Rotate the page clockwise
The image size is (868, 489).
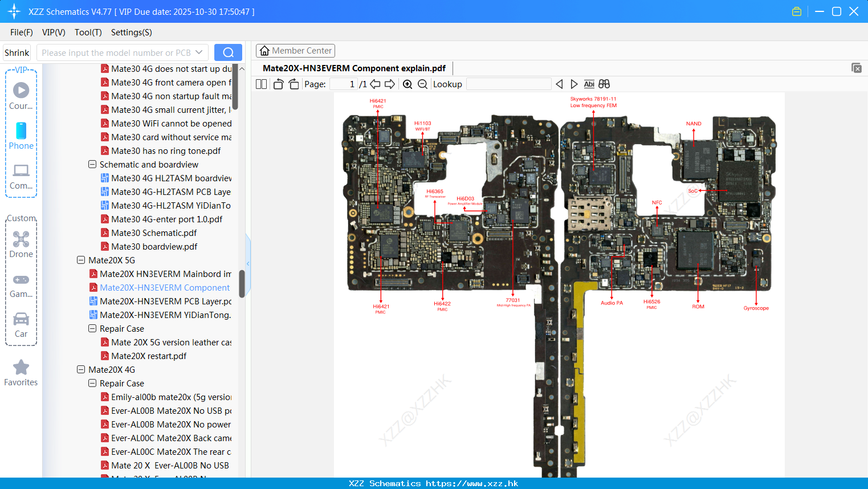pos(294,84)
